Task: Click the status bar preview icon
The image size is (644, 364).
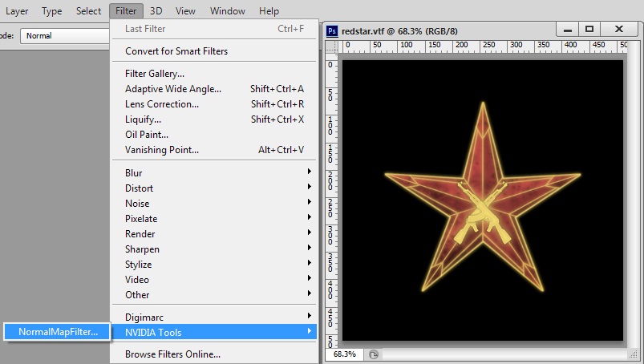Action: click(374, 354)
